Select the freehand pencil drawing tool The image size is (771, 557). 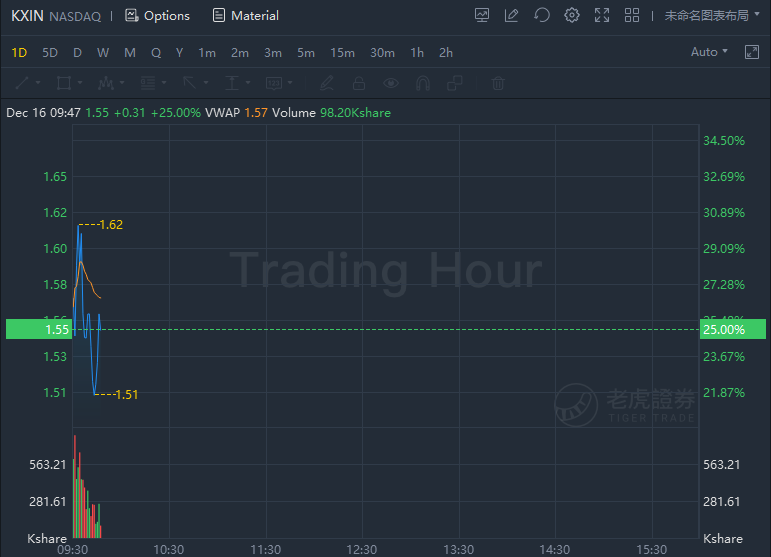326,83
